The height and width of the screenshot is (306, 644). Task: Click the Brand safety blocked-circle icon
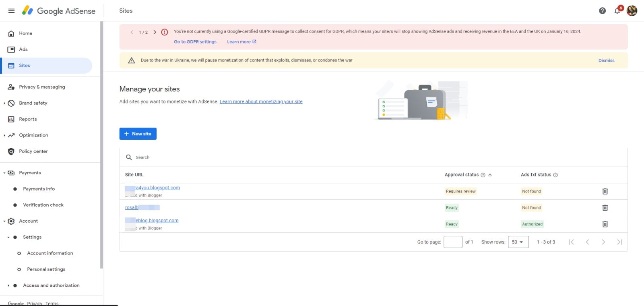(x=11, y=103)
